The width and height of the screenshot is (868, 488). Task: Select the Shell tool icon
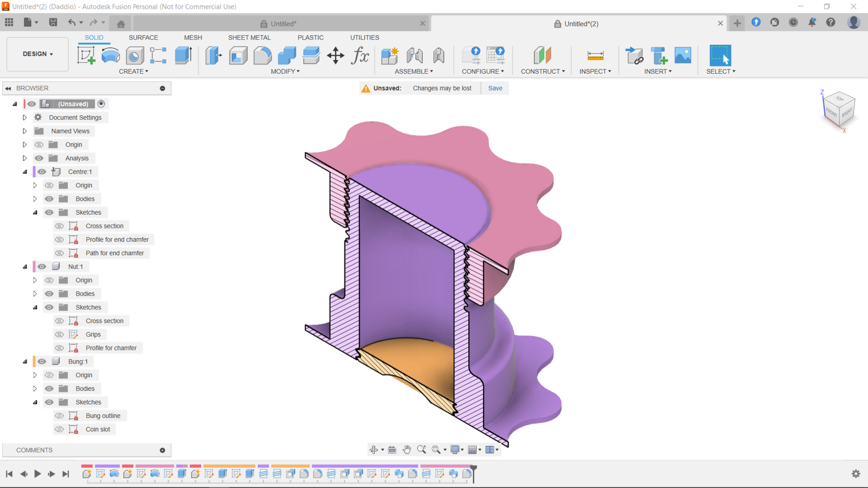tap(238, 55)
